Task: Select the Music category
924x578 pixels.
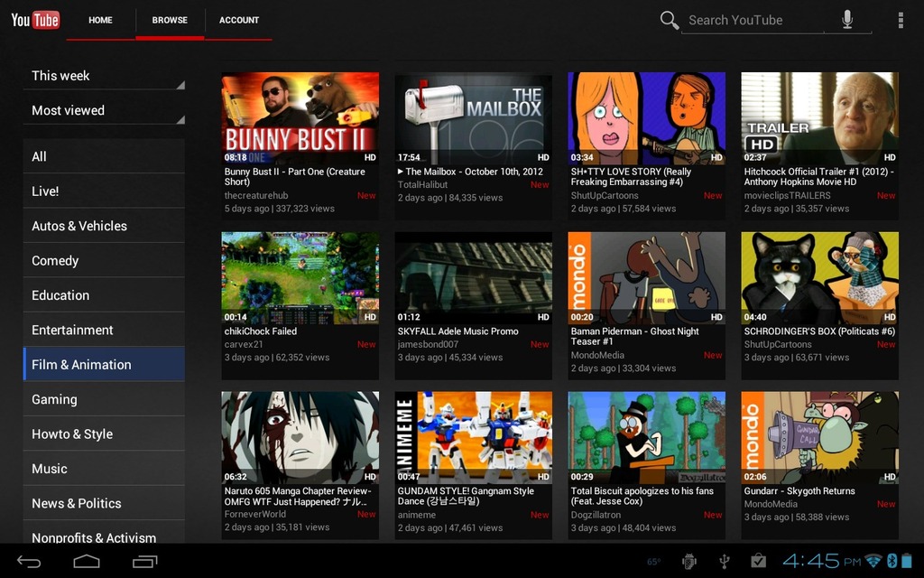Action: click(104, 469)
